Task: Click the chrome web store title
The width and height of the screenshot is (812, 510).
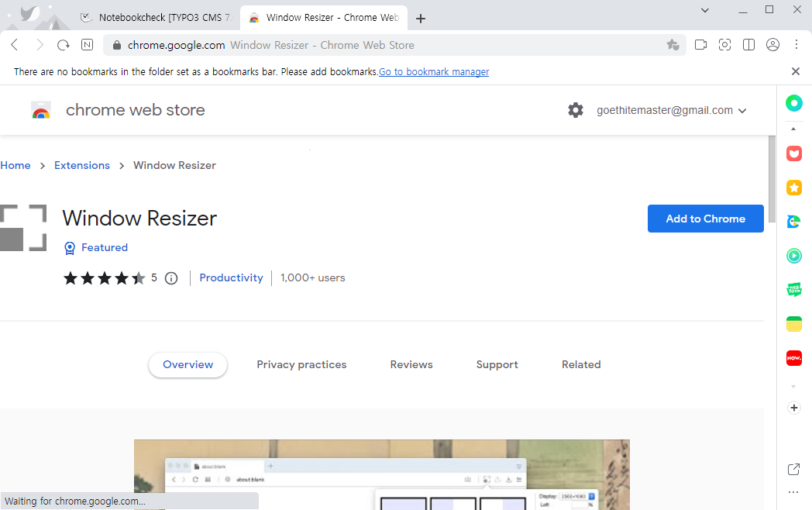Action: pyautogui.click(x=135, y=110)
